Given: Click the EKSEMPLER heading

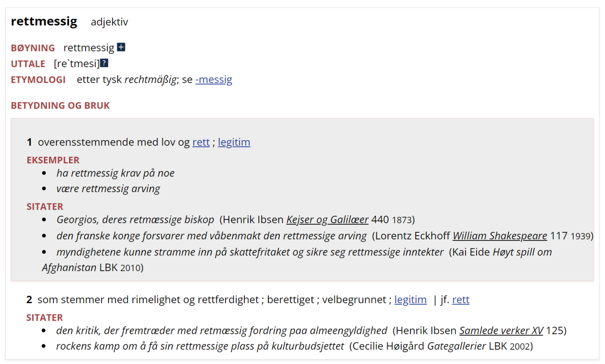Looking at the screenshot, I should 53,160.
